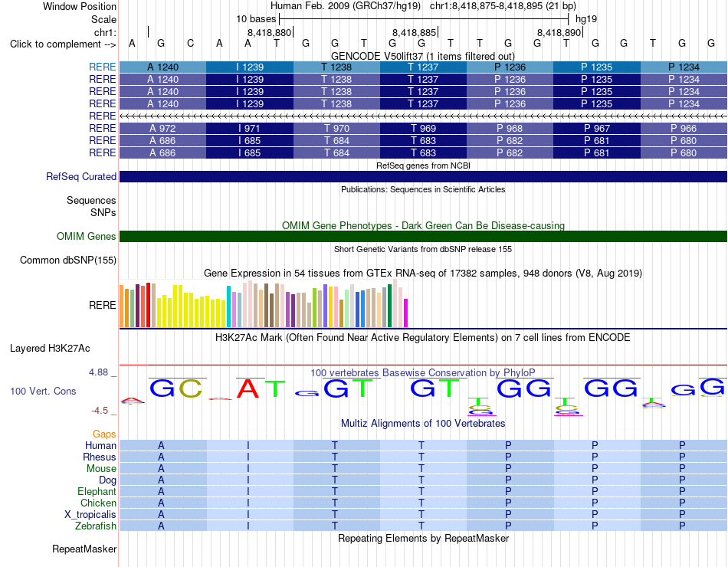
Task: Open the Layered H3K27Ac track label
Action: click(x=50, y=349)
